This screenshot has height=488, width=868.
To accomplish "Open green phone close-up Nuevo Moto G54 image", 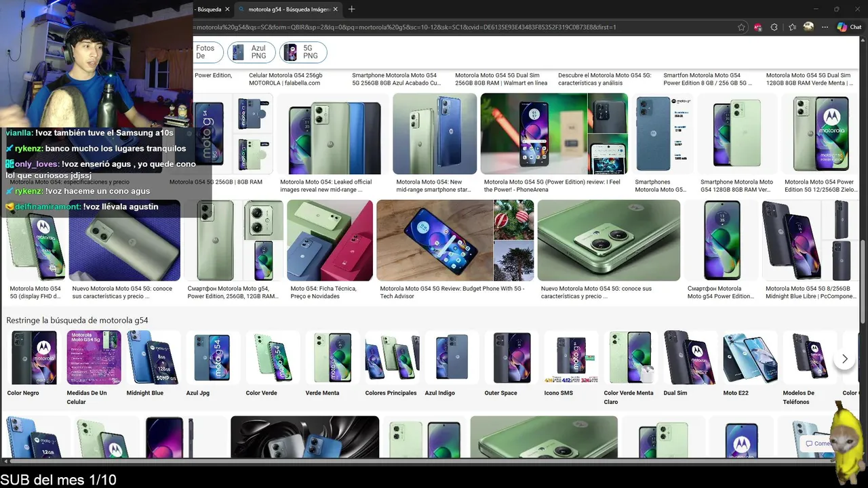I will [x=608, y=240].
